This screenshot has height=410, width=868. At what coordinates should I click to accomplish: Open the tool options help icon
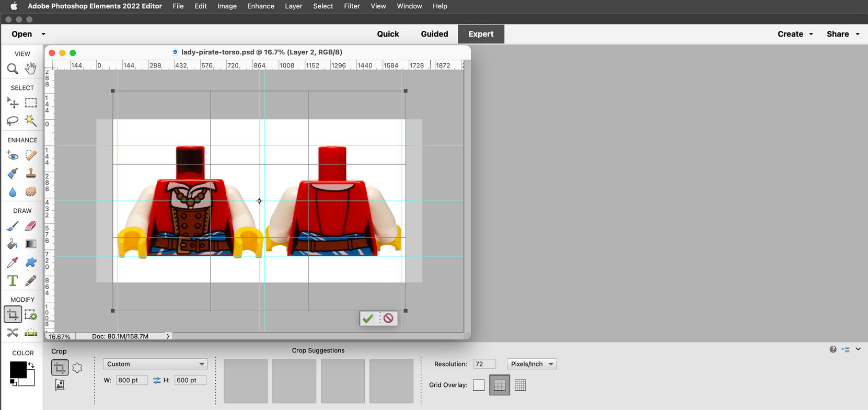click(833, 349)
